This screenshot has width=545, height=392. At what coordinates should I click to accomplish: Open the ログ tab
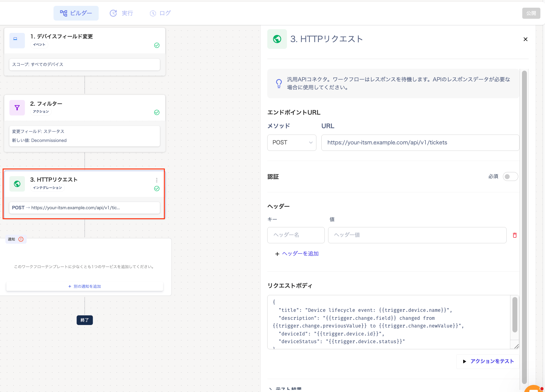point(160,13)
